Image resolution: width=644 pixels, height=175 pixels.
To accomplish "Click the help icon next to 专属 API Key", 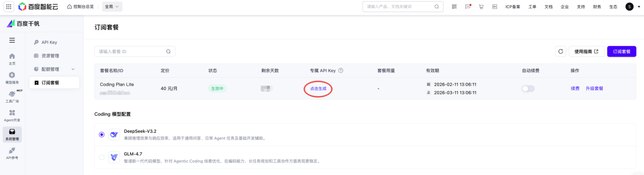I will click(341, 71).
